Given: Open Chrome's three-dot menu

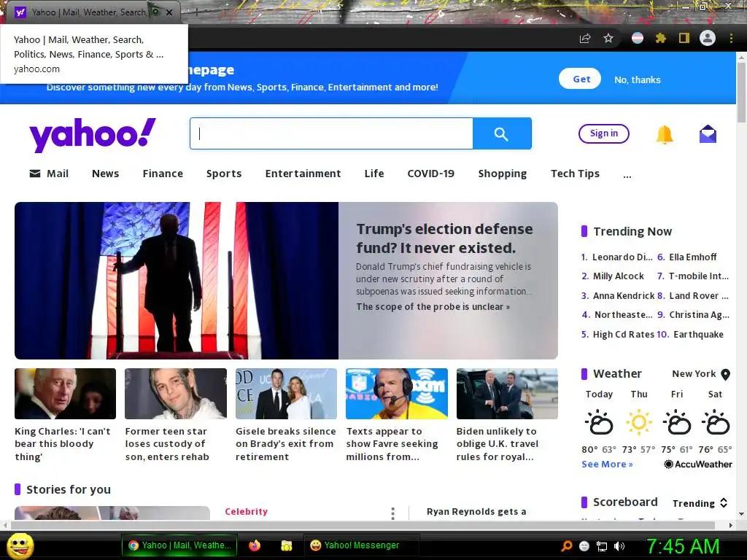Looking at the screenshot, I should tap(731, 38).
